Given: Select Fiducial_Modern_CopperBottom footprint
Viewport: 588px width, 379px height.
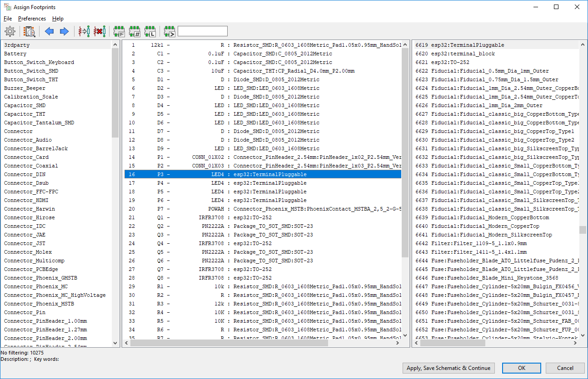Looking at the screenshot, I should (x=496, y=217).
